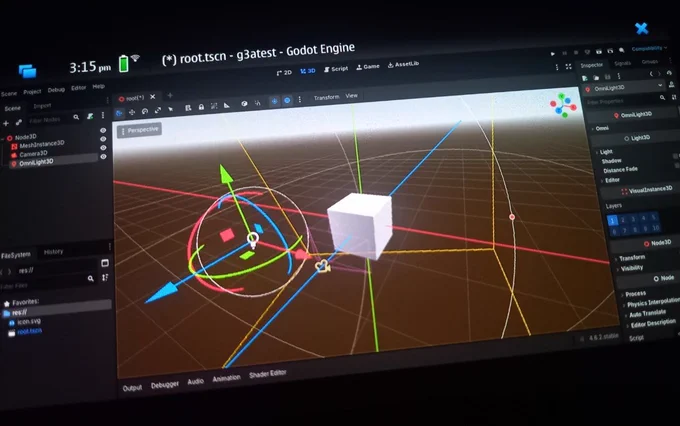Screen dimensions: 680x426
Task: Click the Inspector load resource folder icon
Action: coord(596,78)
